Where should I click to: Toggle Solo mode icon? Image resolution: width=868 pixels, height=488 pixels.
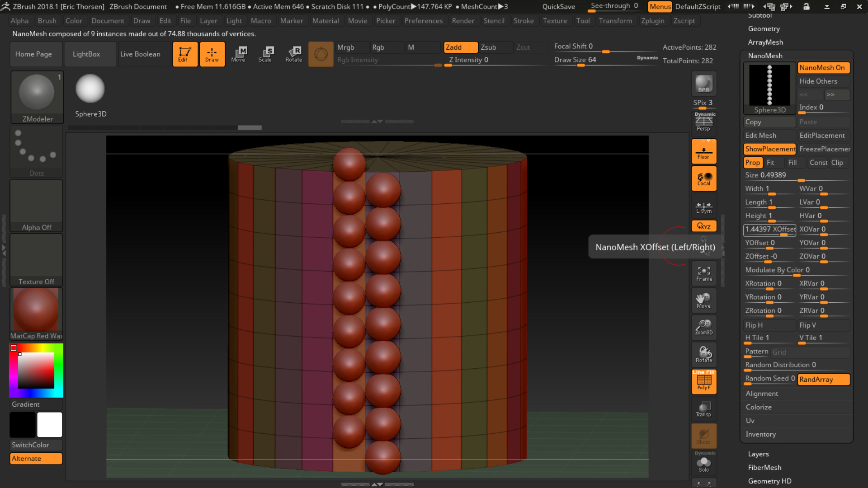703,463
